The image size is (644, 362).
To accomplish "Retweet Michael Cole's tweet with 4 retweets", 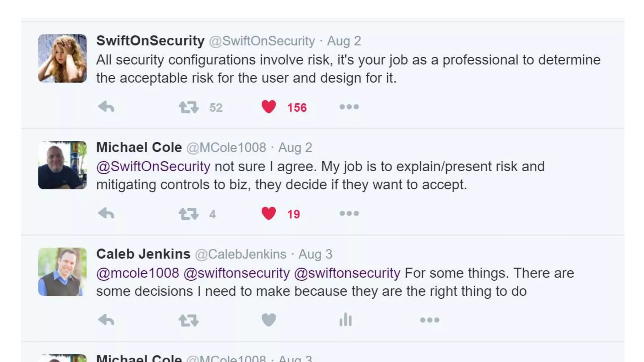I will click(189, 214).
